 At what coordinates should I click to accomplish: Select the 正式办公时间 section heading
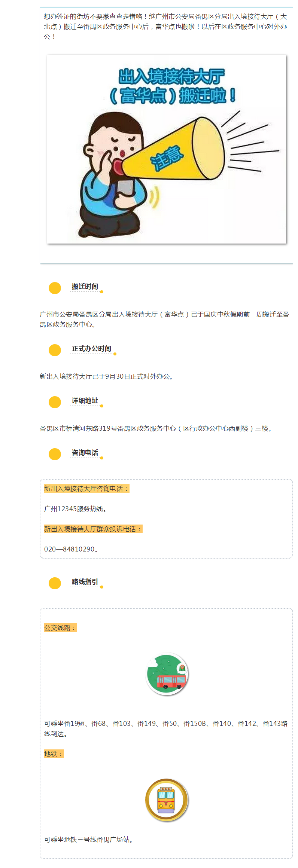[91, 349]
